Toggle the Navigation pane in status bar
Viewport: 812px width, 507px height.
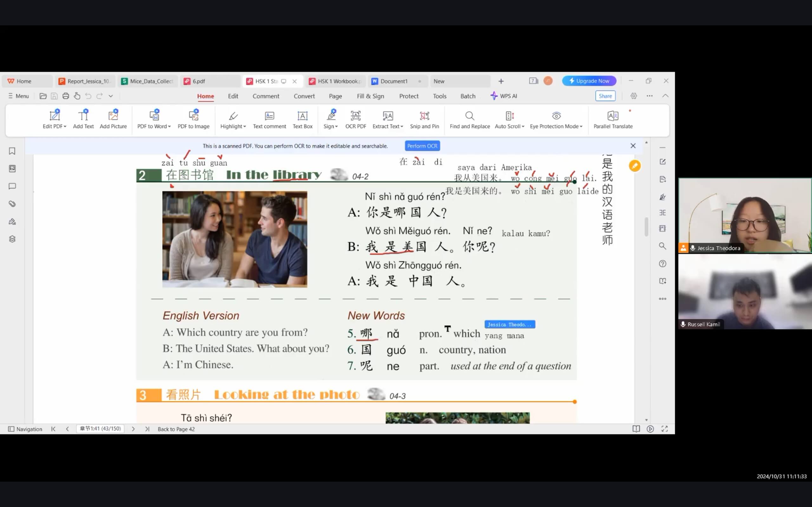[x=25, y=429]
